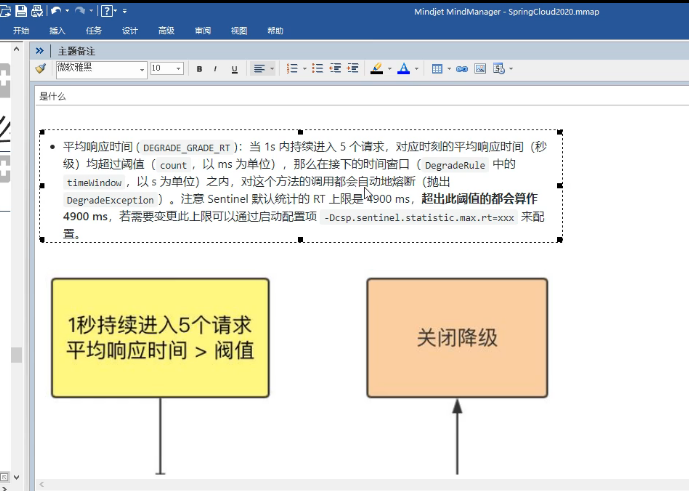Click the Open file icon at far left

(x=5, y=11)
